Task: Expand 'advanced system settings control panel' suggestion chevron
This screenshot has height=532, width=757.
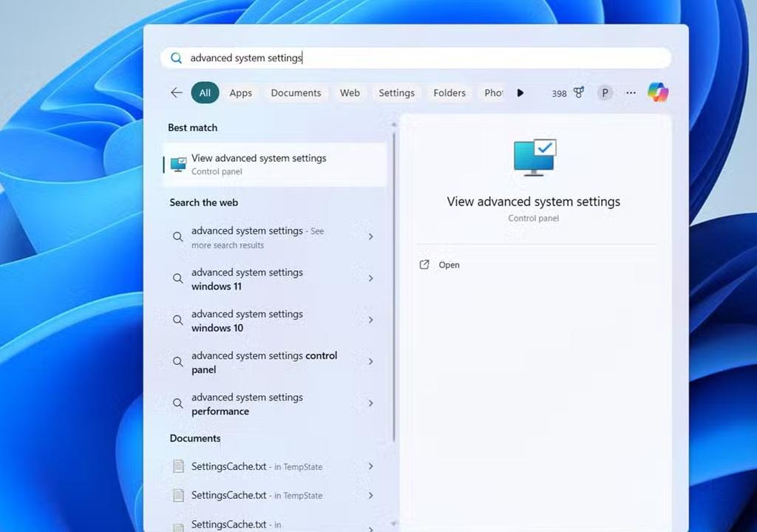Action: [370, 362]
